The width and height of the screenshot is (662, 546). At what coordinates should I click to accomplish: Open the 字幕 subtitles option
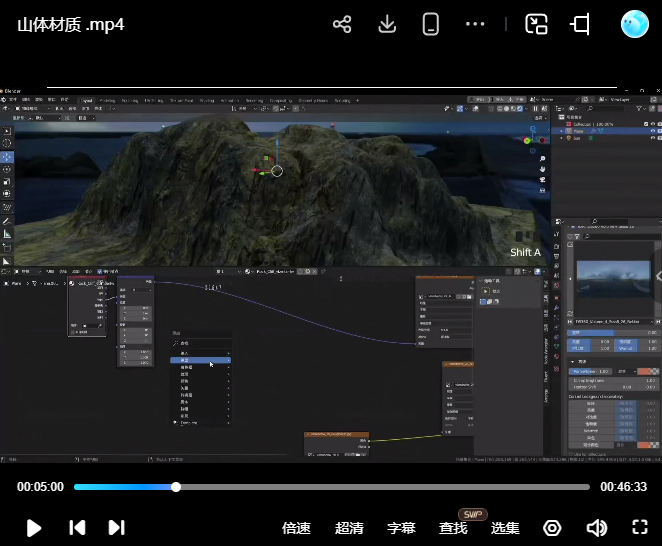(401, 528)
